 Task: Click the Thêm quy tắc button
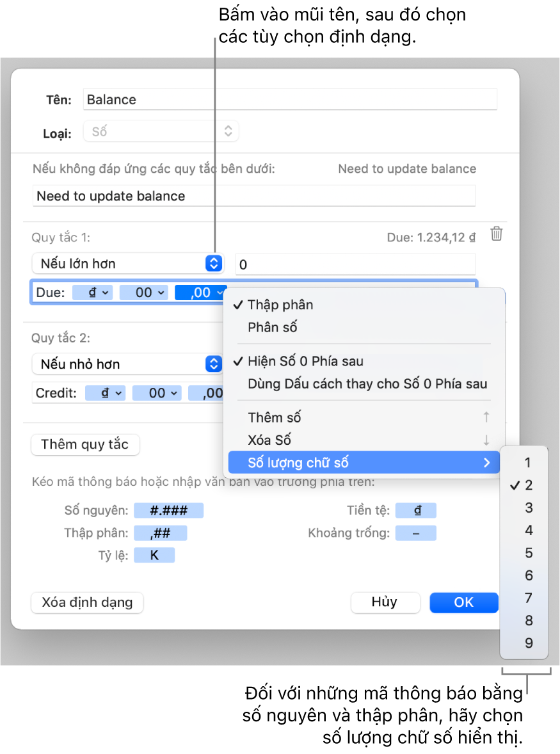85,445
